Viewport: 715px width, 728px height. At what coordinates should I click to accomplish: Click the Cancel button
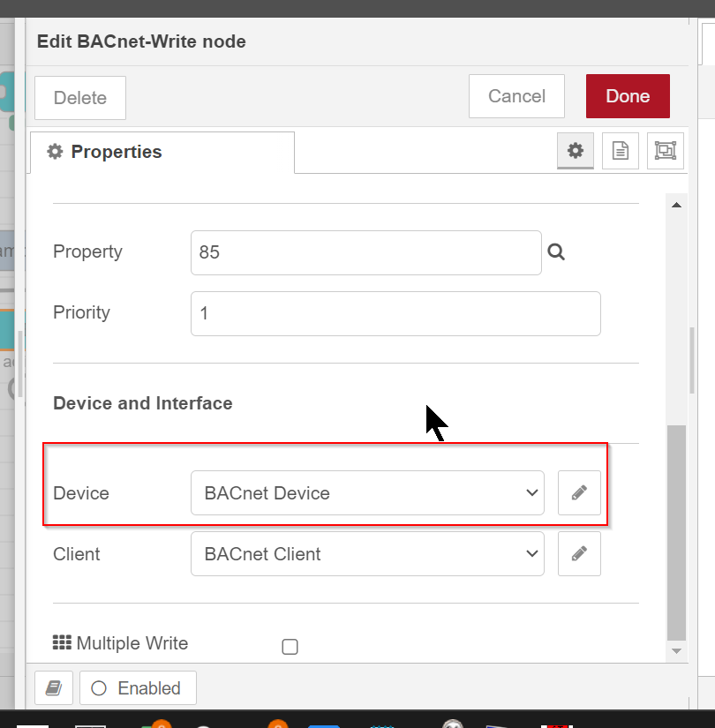pos(516,96)
